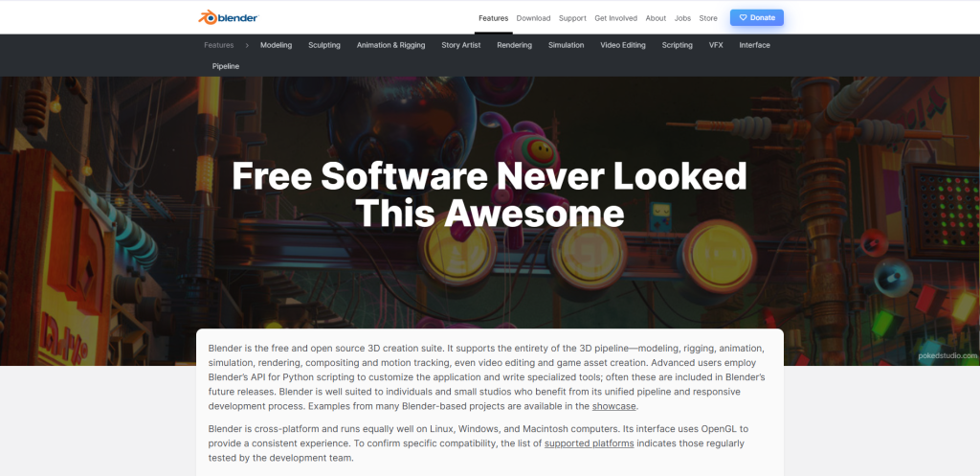Screen dimensions: 980x476
Task: Switch to the Rendering tab
Action: (515, 45)
